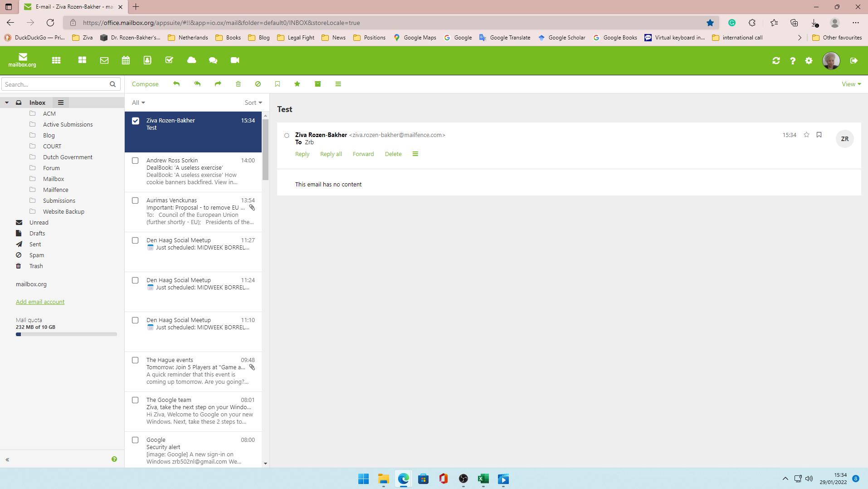Open more actions menu in email header
This screenshot has height=489, width=868.
click(415, 154)
